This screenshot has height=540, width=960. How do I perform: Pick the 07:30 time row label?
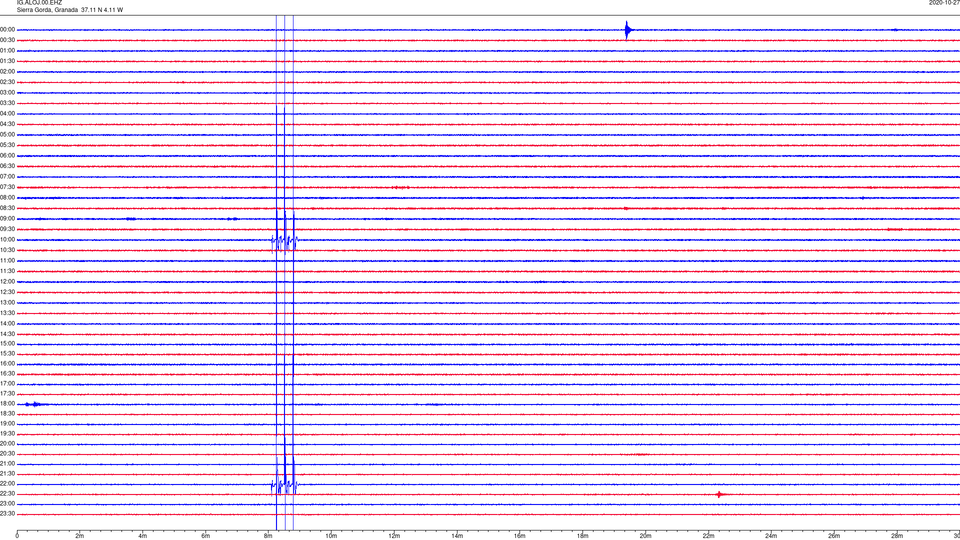pos(8,187)
